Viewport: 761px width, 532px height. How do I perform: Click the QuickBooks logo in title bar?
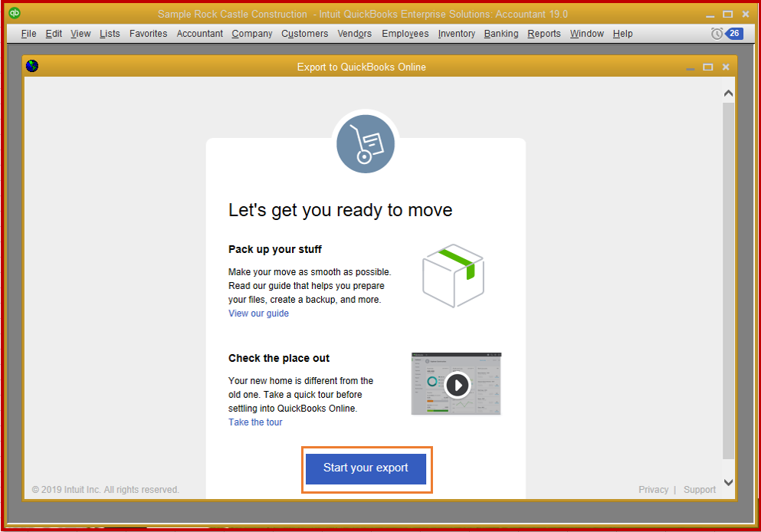[x=15, y=13]
